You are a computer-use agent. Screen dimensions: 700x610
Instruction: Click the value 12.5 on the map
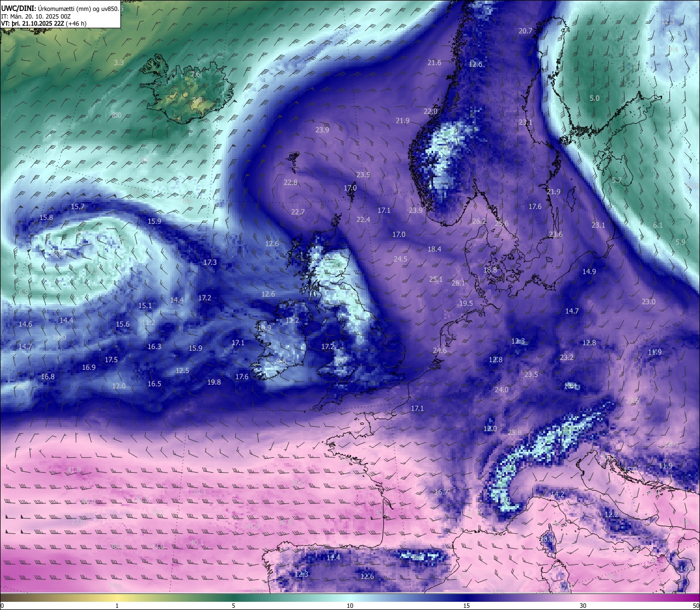click(x=182, y=370)
